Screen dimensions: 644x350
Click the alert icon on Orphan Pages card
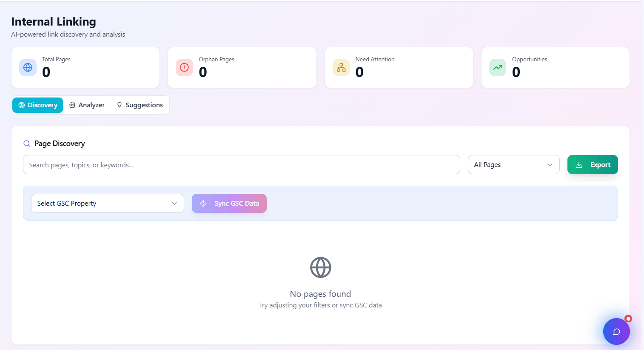pos(184,67)
